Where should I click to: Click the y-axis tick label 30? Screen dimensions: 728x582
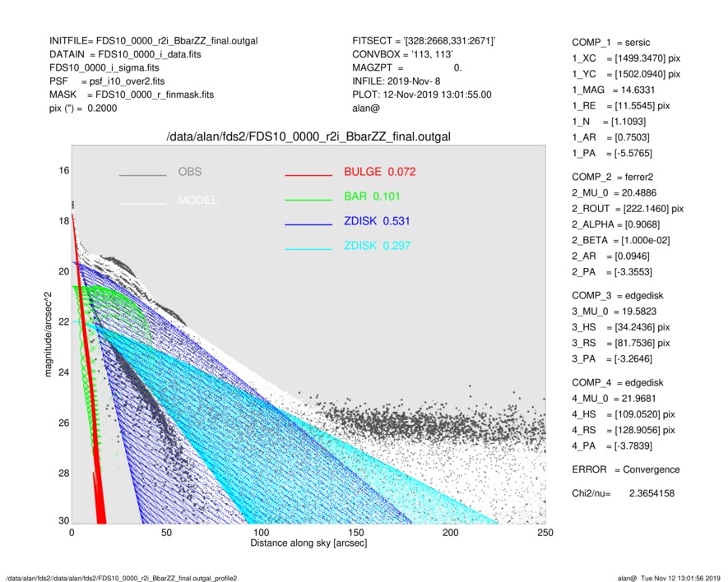click(x=64, y=520)
